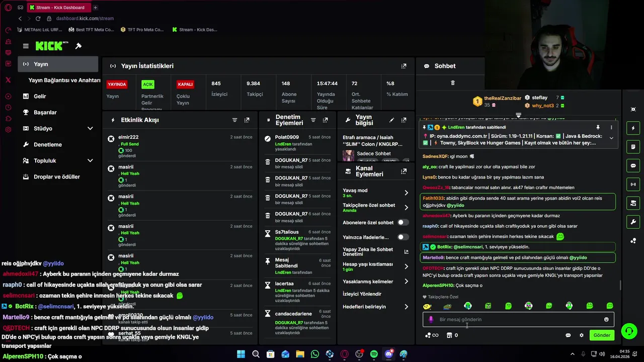
Task: Open Droplar ve ödüller
Action: tap(58, 176)
